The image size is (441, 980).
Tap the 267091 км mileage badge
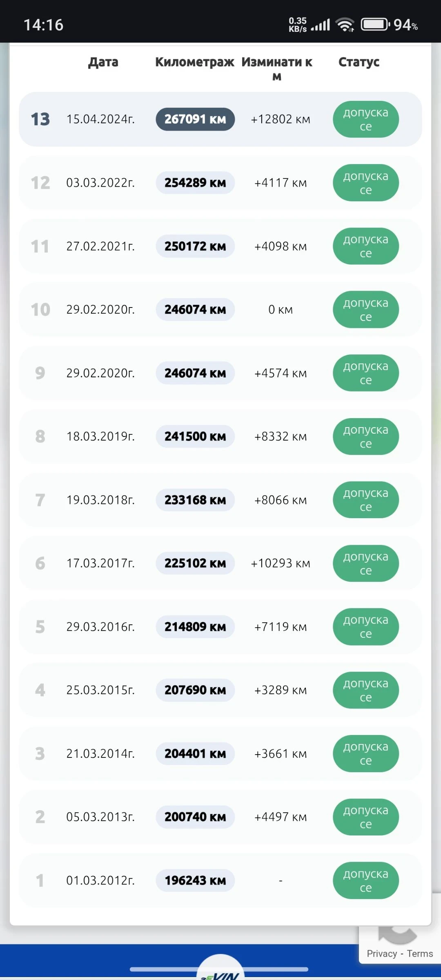click(x=195, y=119)
